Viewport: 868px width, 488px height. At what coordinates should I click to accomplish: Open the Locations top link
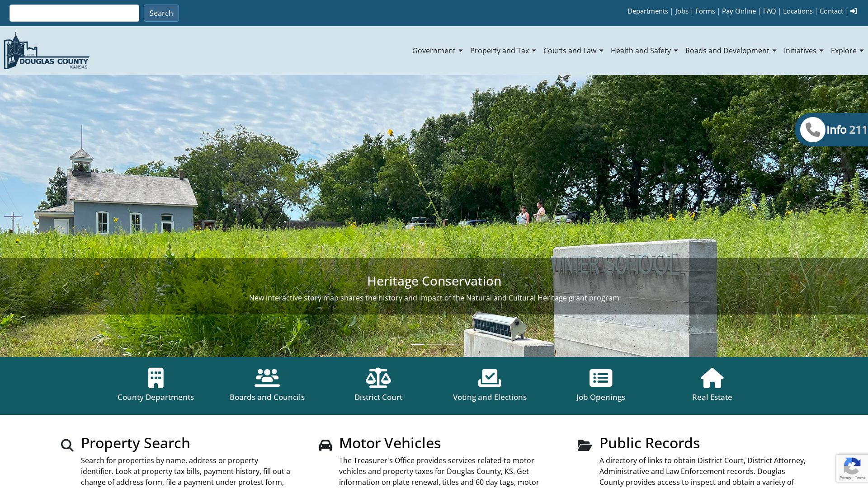798,11
